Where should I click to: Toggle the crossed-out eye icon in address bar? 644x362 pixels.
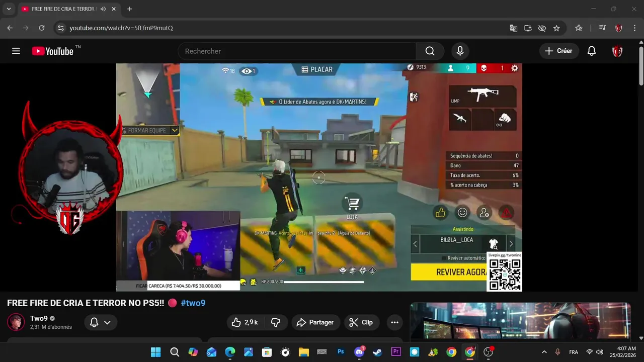(x=542, y=28)
